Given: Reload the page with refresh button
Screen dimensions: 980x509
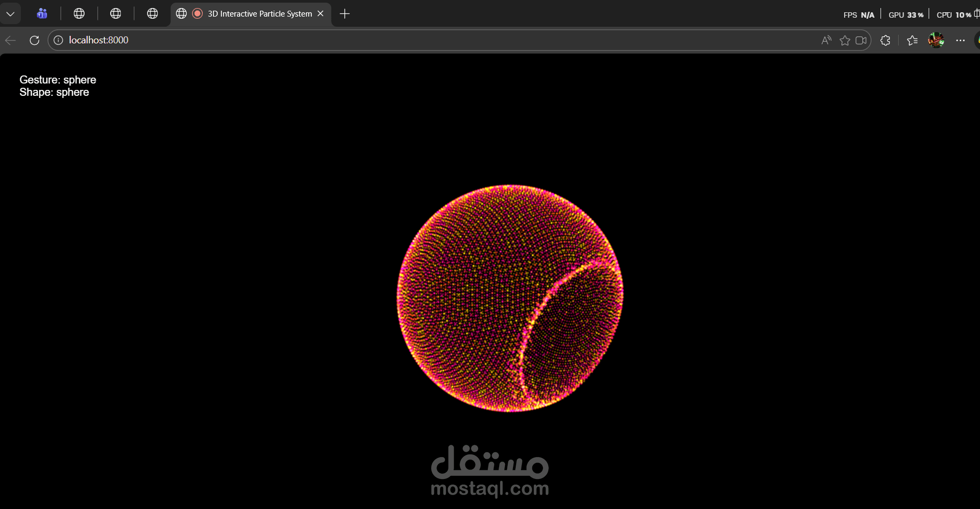Looking at the screenshot, I should tap(34, 40).
